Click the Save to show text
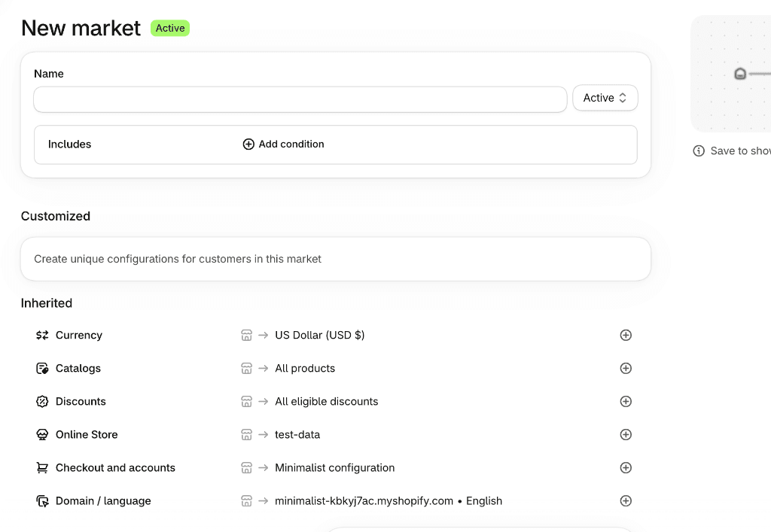 click(x=741, y=150)
